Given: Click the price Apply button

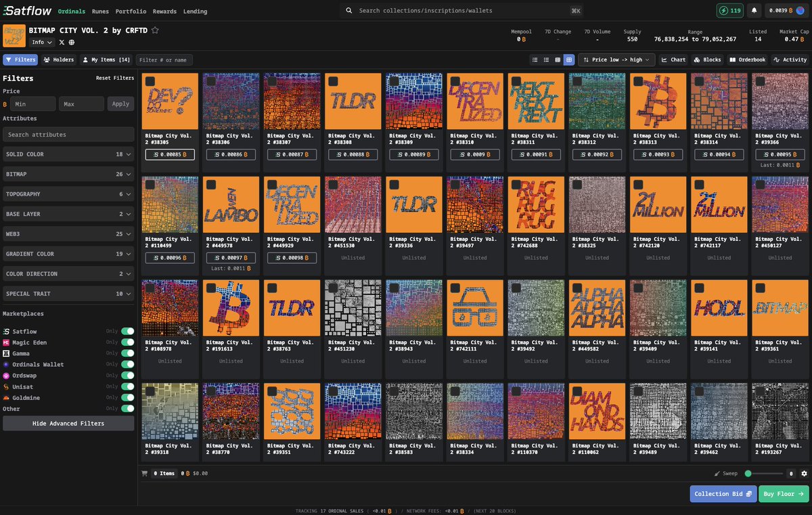Looking at the screenshot, I should (120, 104).
